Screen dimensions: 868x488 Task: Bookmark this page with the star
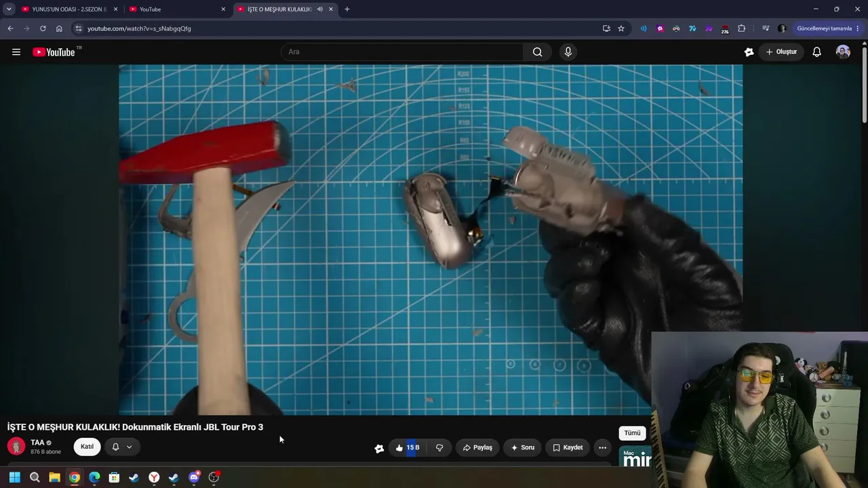620,28
